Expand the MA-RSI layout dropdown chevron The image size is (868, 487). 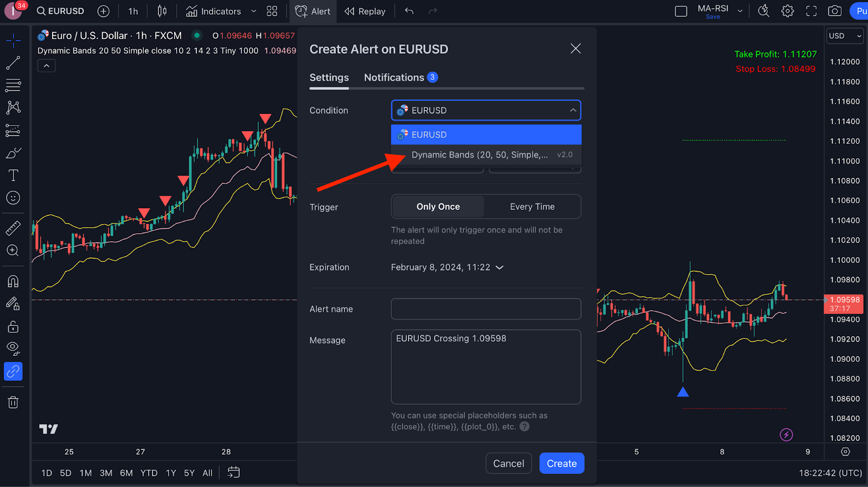(x=740, y=11)
